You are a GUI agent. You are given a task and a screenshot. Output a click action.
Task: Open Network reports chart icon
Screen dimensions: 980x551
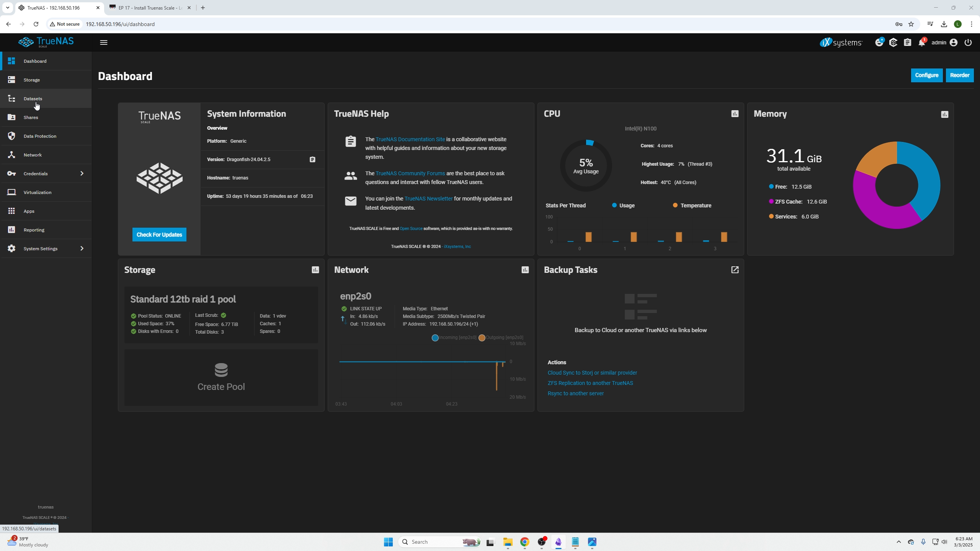(525, 270)
